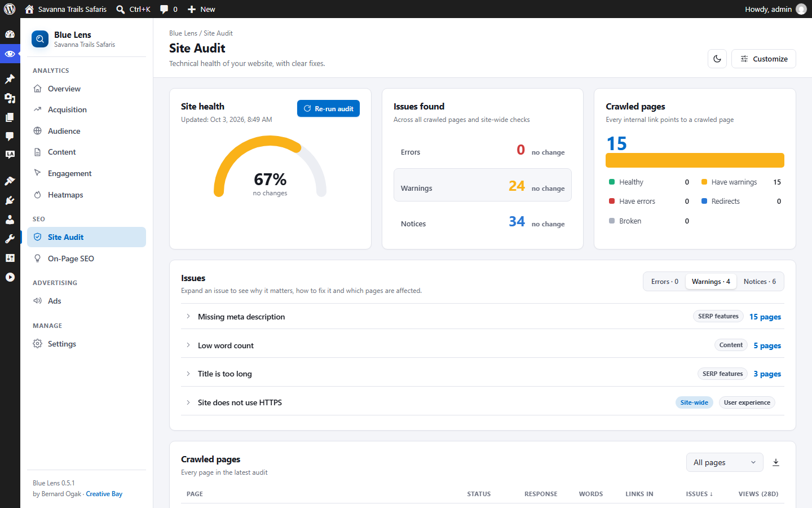Open the Comments bubble in admin sidebar

coord(10,136)
